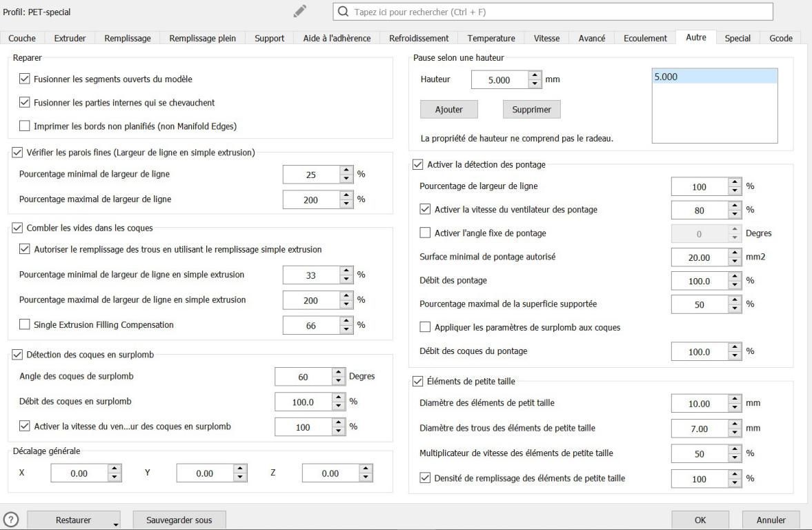Viewport: 812px width, 530px height.
Task: Open the Gcode tab
Action: (x=780, y=39)
